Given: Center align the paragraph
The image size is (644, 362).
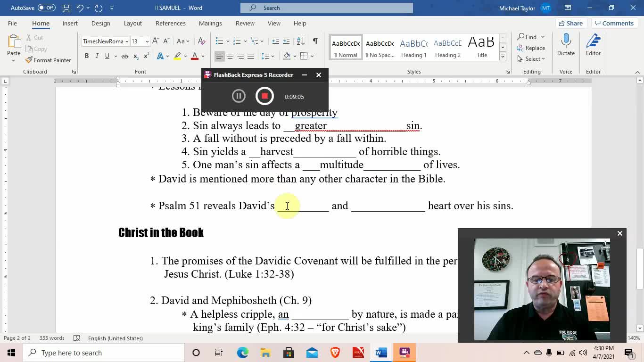Looking at the screenshot, I should 230,56.
